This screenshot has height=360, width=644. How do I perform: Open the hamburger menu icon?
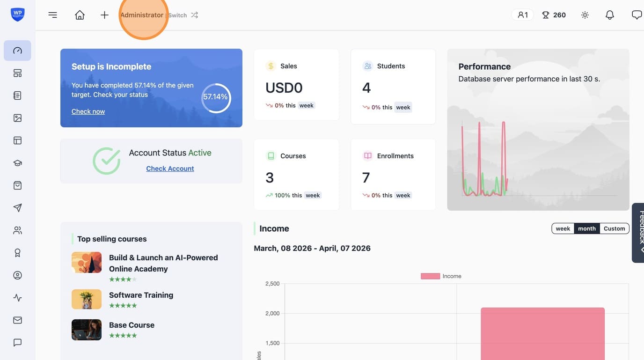pos(53,15)
